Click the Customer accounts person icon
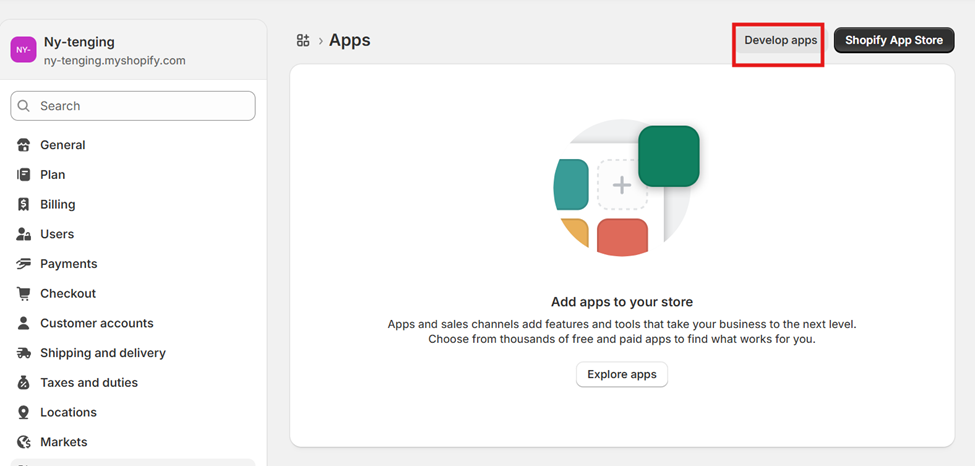The height and width of the screenshot is (466, 975). (x=24, y=323)
